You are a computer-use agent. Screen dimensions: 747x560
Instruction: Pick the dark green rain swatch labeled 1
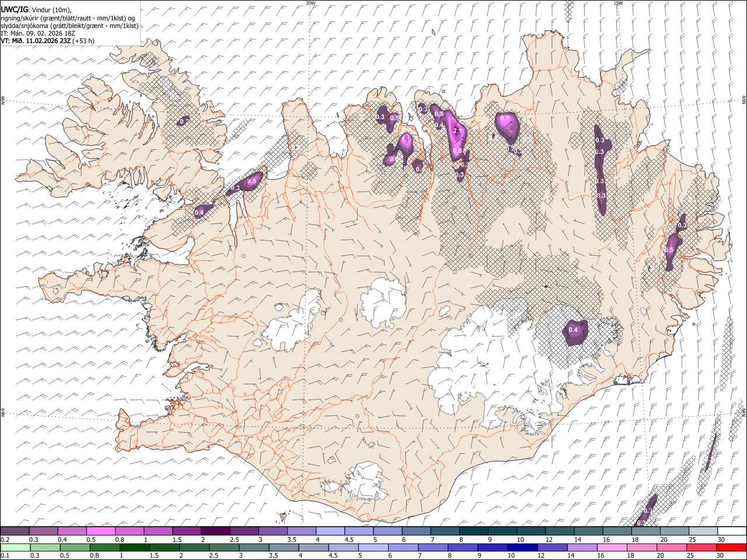pyautogui.click(x=135, y=547)
